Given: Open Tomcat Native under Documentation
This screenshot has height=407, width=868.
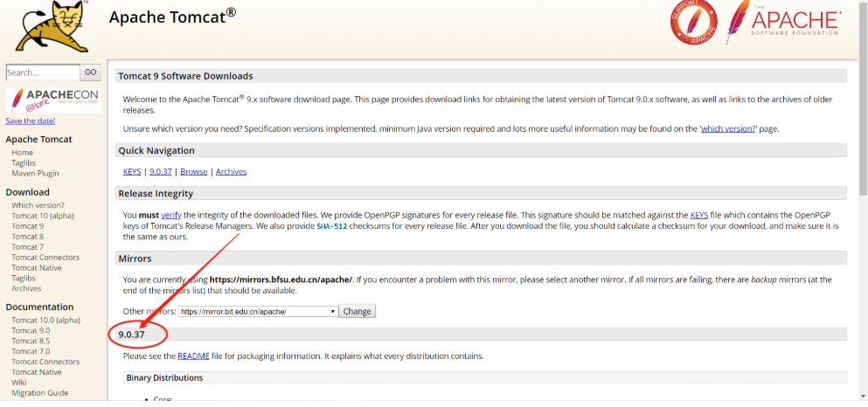Looking at the screenshot, I should [37, 372].
